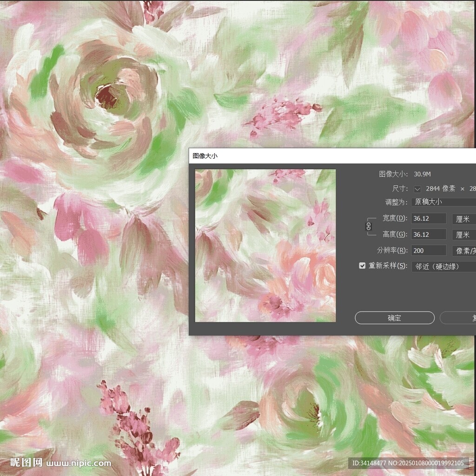476x476 pixels.
Task: Select the width value 36.12 input field
Action: pos(428,219)
